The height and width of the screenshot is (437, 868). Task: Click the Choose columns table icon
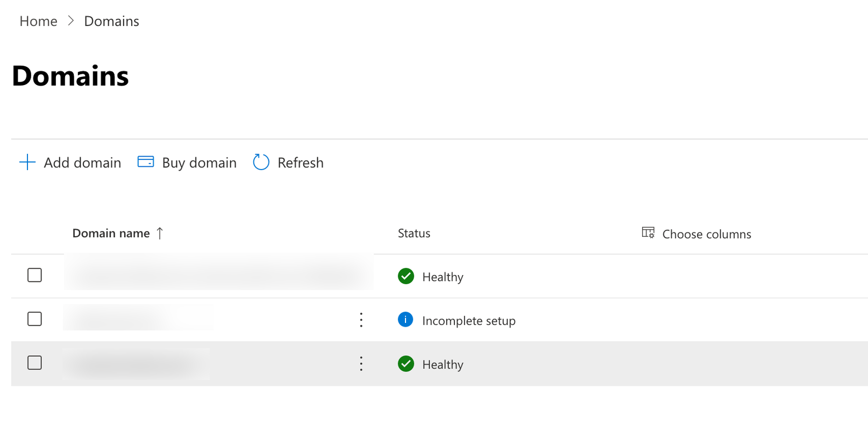pyautogui.click(x=648, y=232)
